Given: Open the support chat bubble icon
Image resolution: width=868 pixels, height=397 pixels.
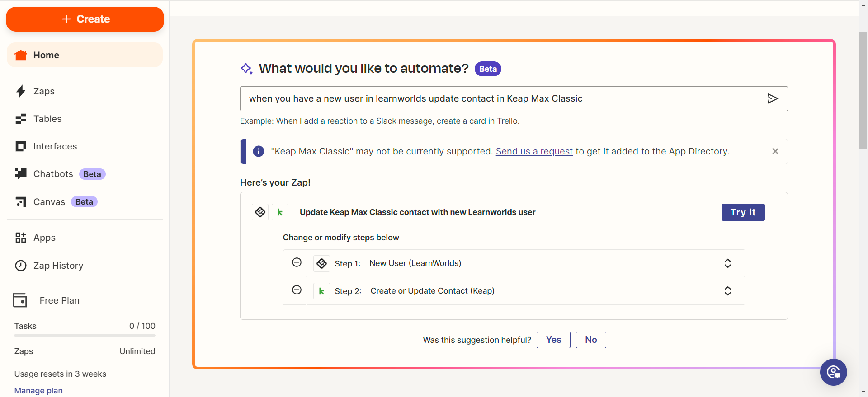Looking at the screenshot, I should 834,372.
